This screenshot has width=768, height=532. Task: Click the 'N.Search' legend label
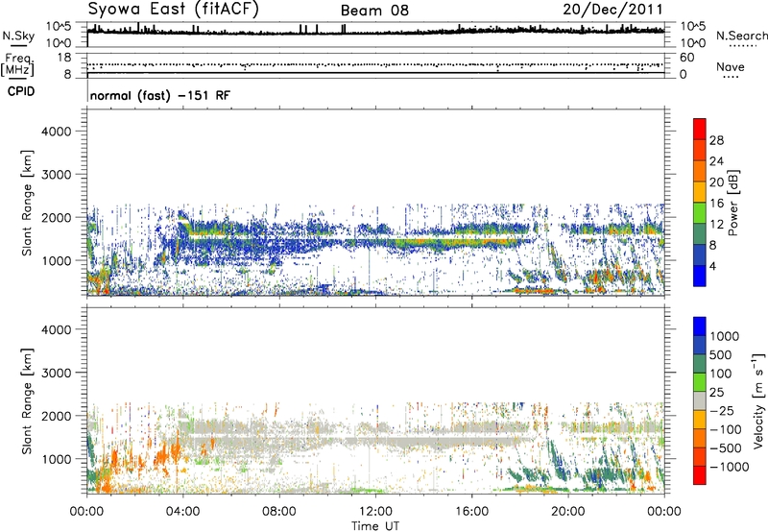(x=741, y=36)
